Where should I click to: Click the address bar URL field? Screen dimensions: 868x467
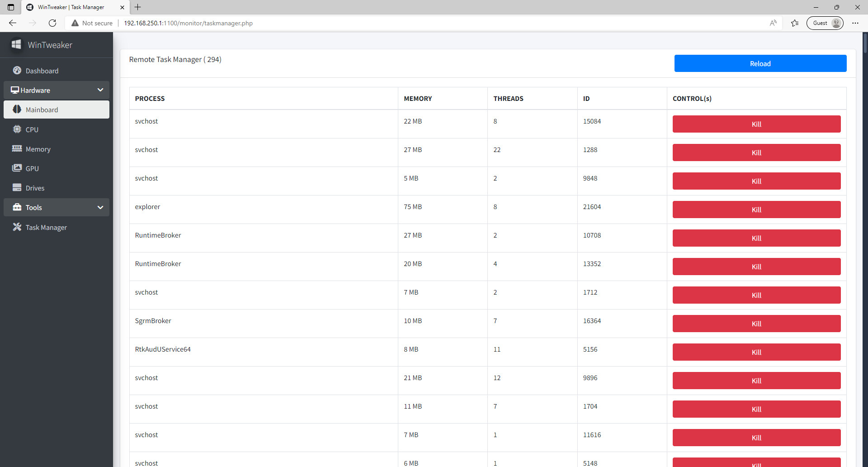[189, 23]
